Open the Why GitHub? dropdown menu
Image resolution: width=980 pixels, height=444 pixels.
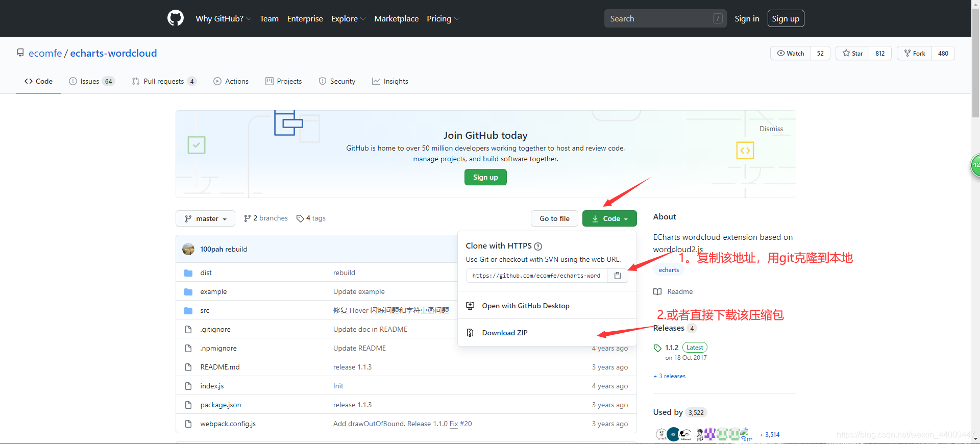(x=223, y=18)
